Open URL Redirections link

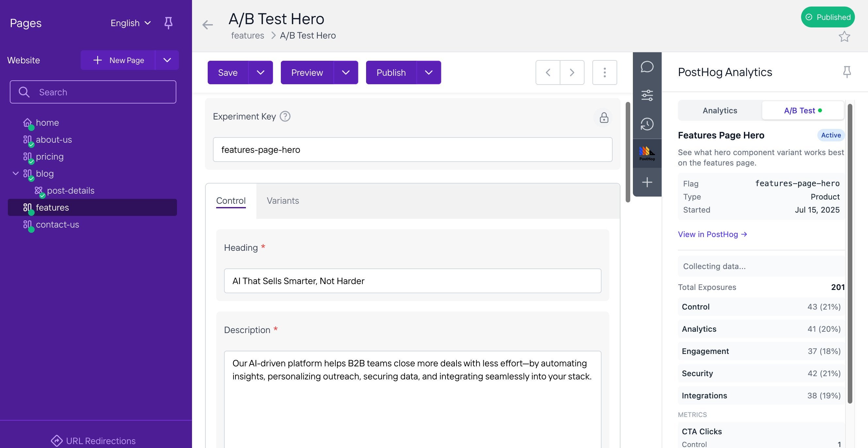[x=93, y=440]
